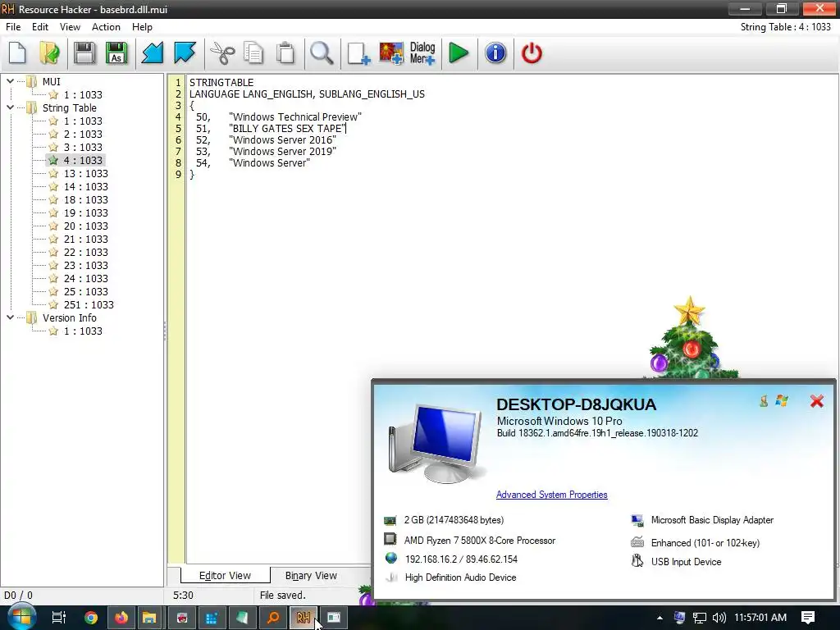This screenshot has width=840, height=630.
Task: Show info with the blue i icon
Action: click(x=495, y=53)
